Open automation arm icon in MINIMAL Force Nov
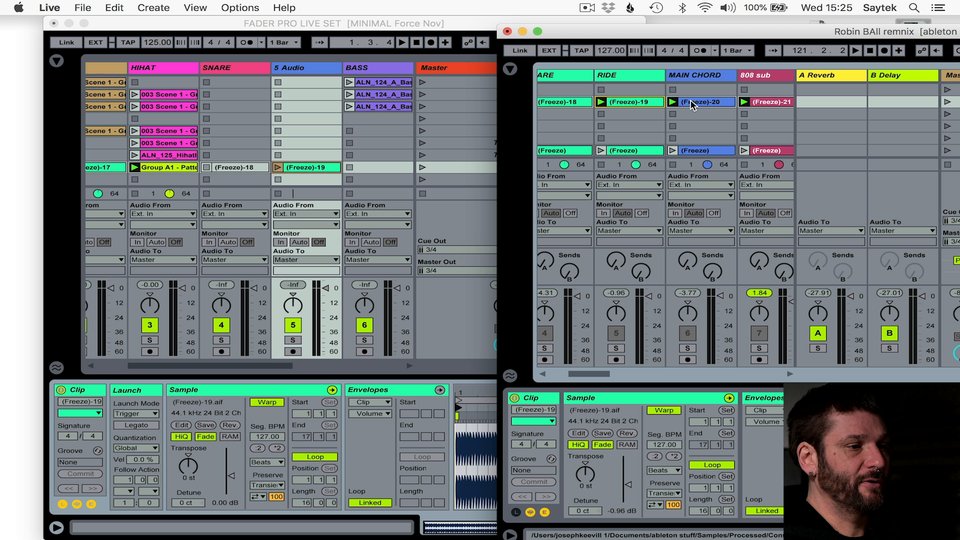960x540 pixels. click(468, 42)
